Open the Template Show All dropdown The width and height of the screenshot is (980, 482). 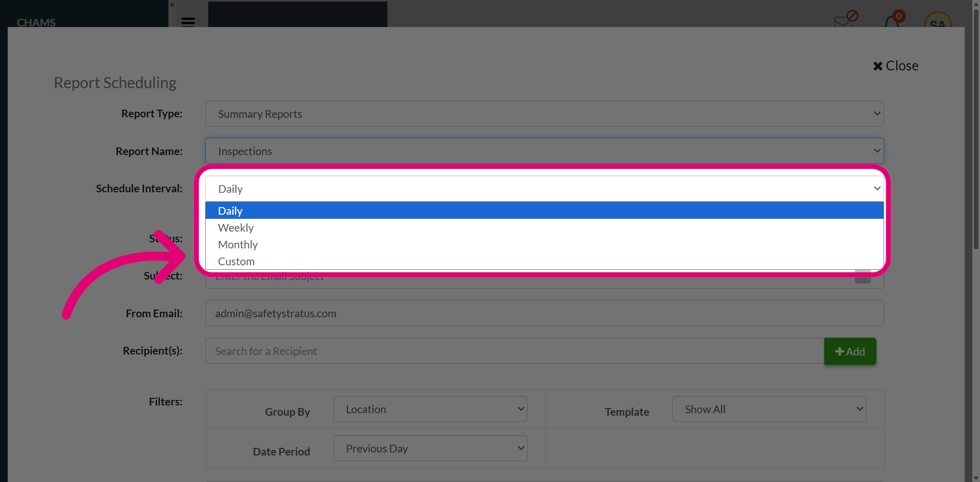(769, 409)
